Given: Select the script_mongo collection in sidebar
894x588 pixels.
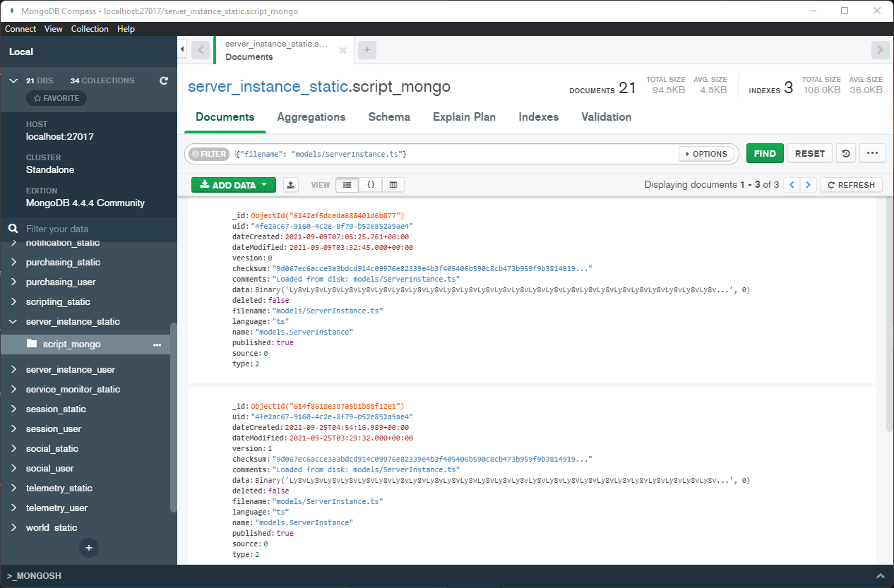Looking at the screenshot, I should 85,344.
